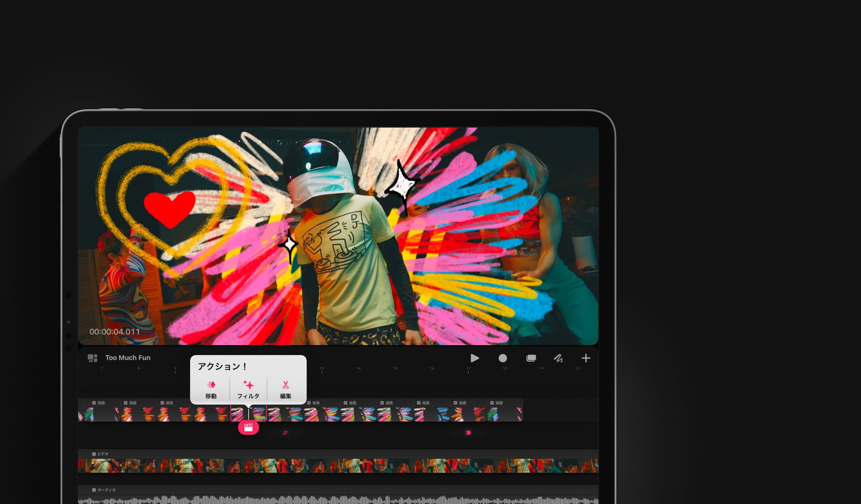Tap the pink clapperboard playhead button
The image size is (861, 504).
(x=248, y=428)
